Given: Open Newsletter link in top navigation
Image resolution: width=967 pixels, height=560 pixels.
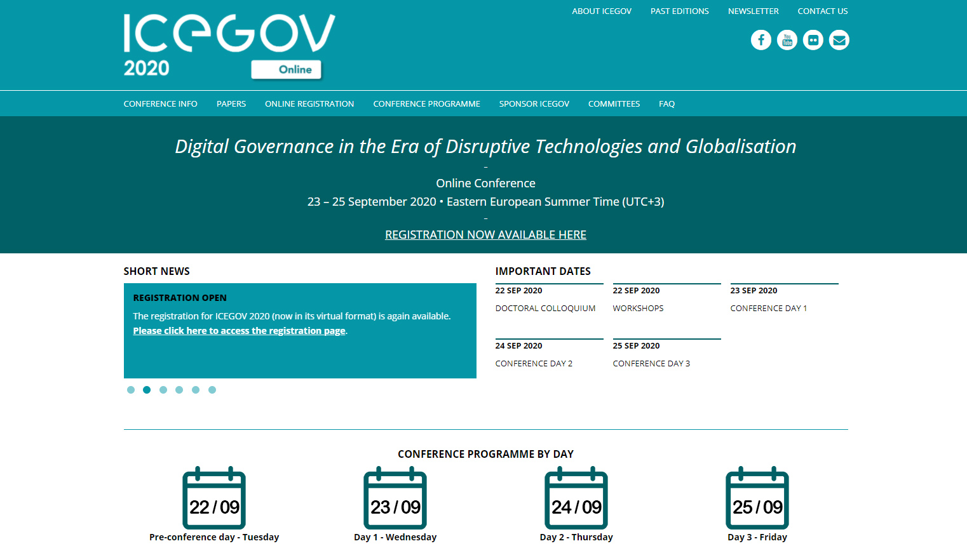Looking at the screenshot, I should [753, 11].
